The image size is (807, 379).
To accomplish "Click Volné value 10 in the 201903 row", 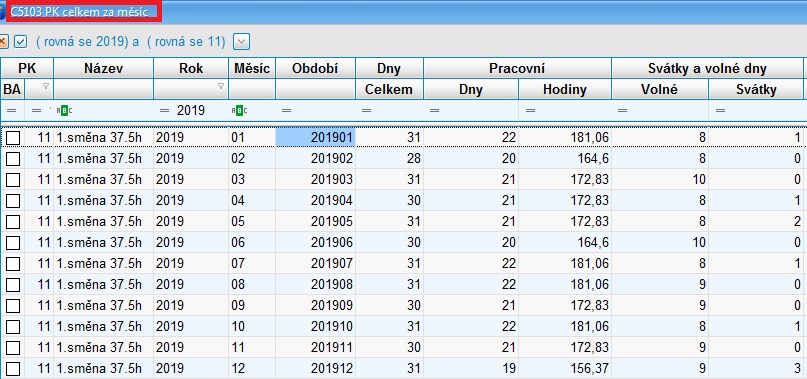I will [x=698, y=180].
